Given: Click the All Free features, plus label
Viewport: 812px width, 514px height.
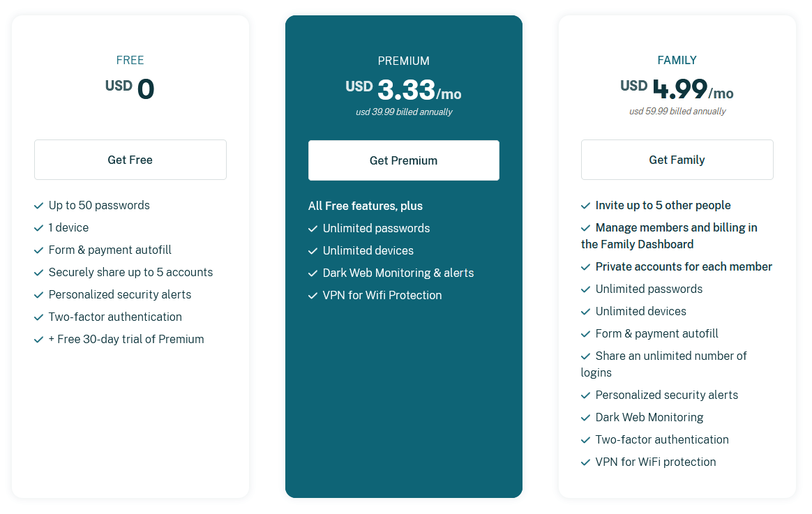Looking at the screenshot, I should pos(366,206).
